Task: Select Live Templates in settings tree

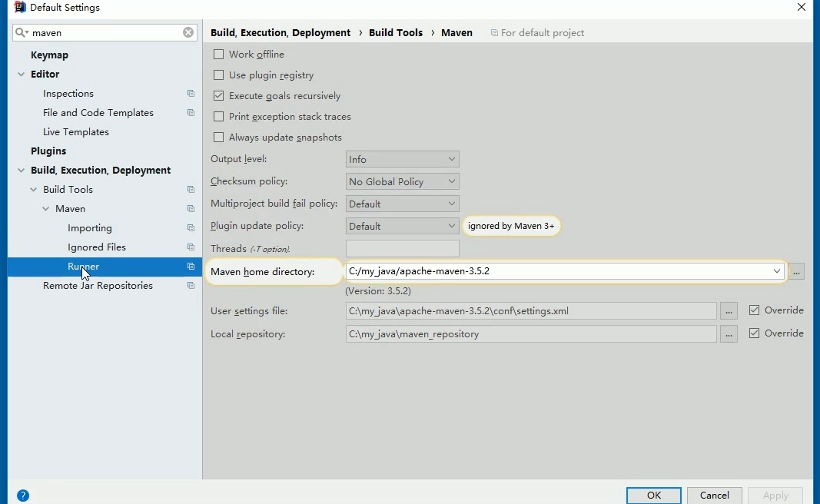Action: pos(76,132)
